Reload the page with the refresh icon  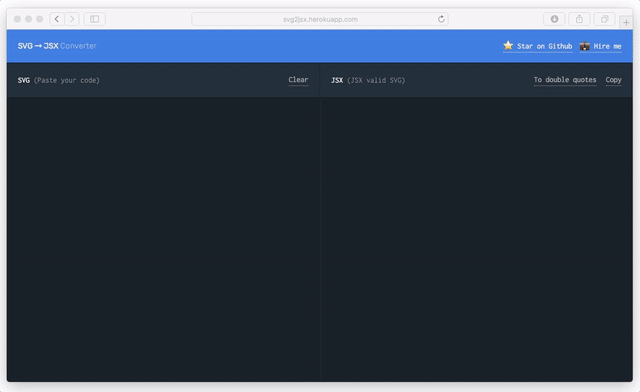(x=441, y=19)
